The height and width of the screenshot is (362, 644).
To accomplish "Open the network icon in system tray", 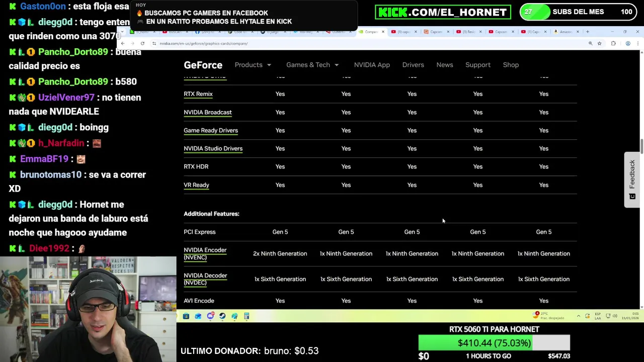I will click(608, 316).
